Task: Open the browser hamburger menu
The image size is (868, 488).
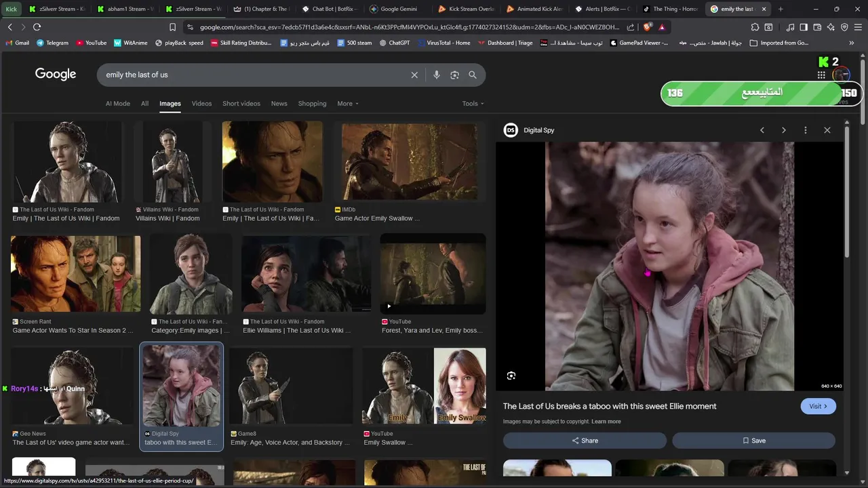Action: pyautogui.click(x=858, y=27)
